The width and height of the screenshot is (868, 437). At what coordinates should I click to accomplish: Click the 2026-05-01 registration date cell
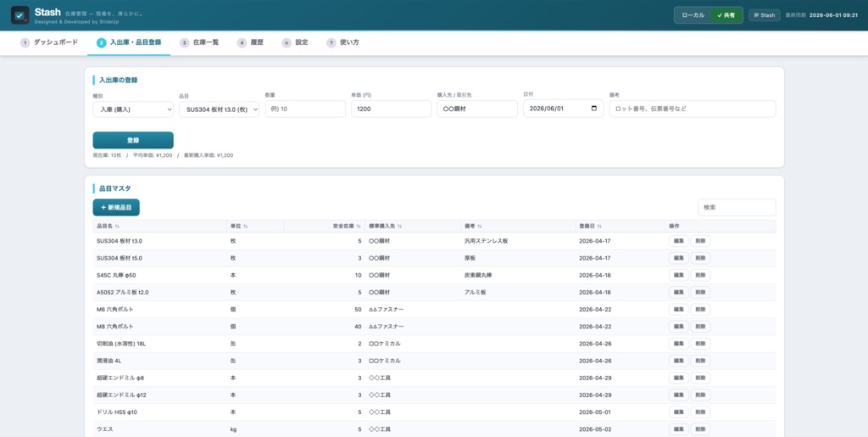tap(595, 412)
